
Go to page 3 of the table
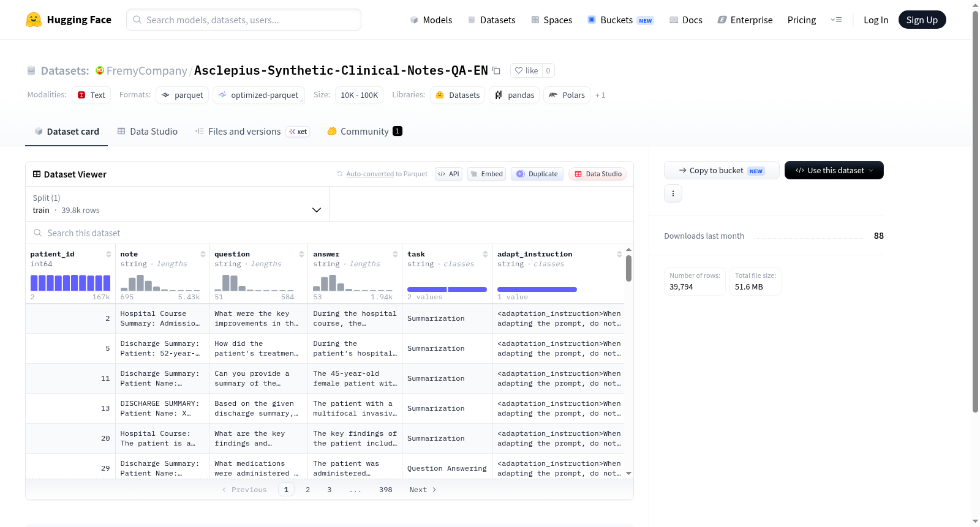click(329, 490)
